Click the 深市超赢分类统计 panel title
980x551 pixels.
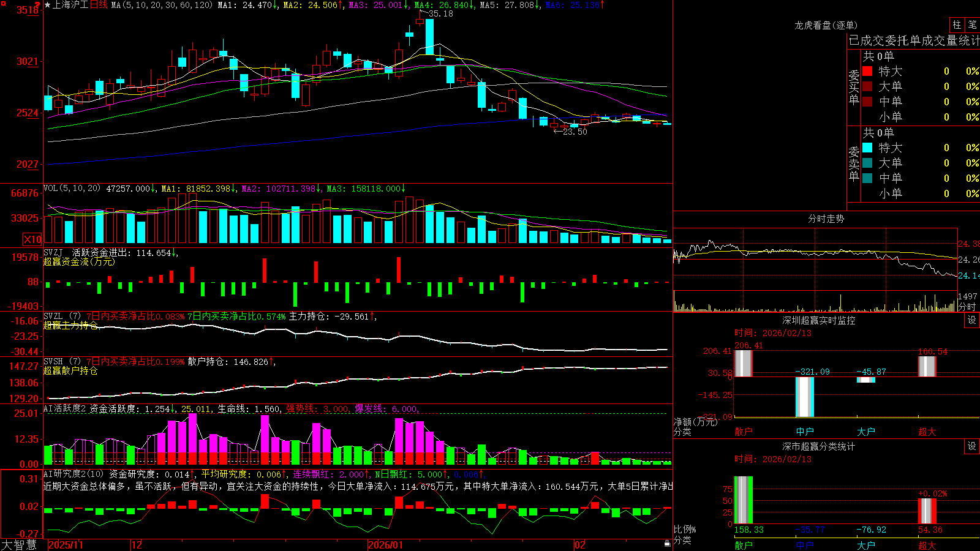point(818,446)
